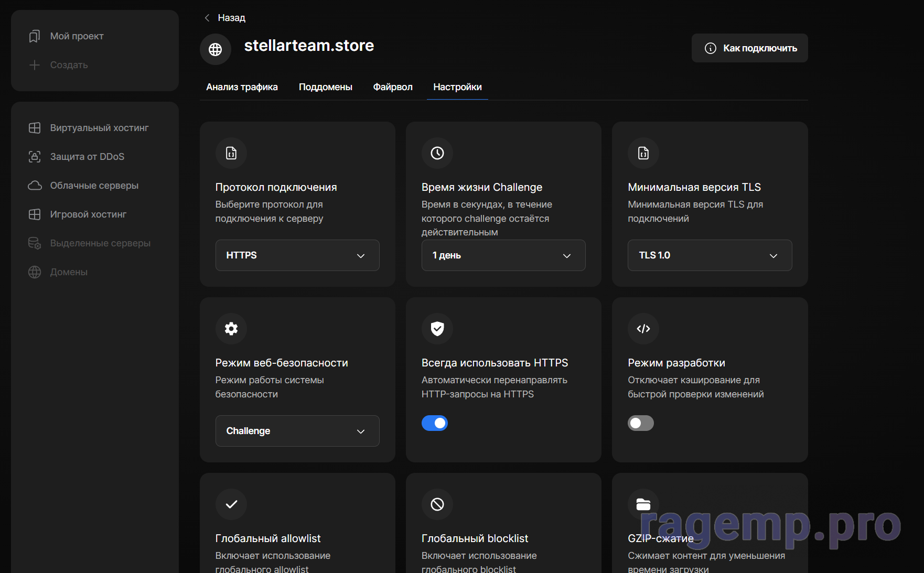This screenshot has height=573, width=924.
Task: Click the Минимальная версия TLS heading
Action: (694, 187)
